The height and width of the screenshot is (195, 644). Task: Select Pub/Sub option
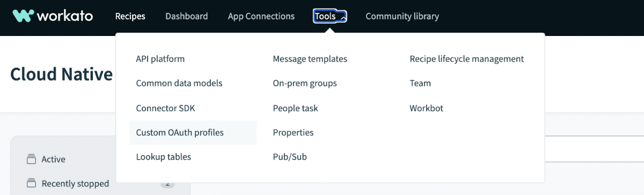(290, 157)
